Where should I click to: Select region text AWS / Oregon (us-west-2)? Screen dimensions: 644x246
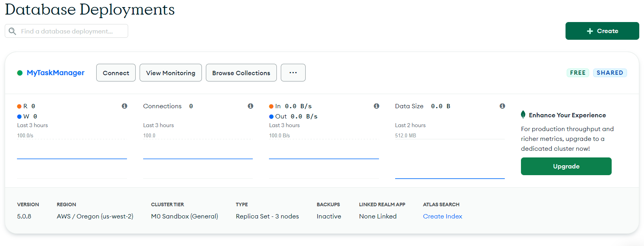95,216
